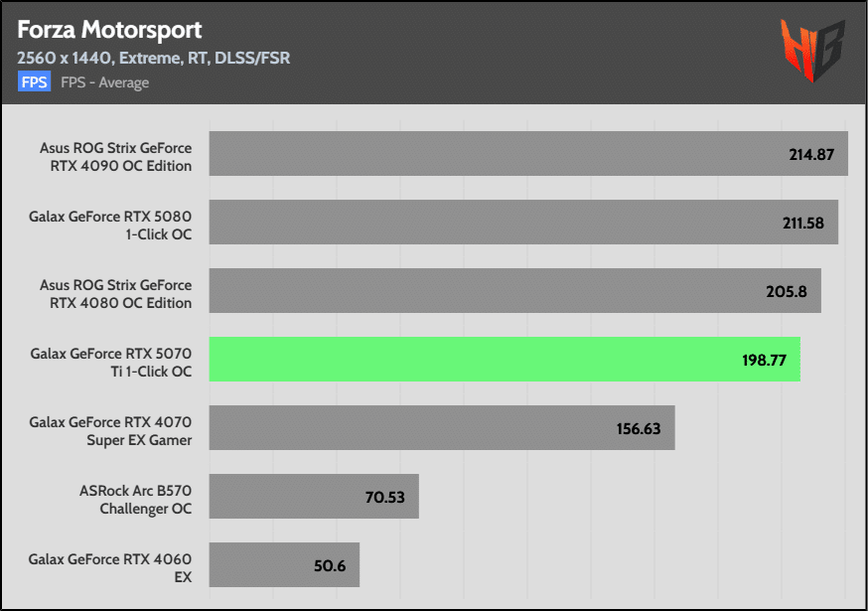Click the RTX 4070 Super EX Gamer bar
This screenshot has height=611, width=868.
coord(442,427)
